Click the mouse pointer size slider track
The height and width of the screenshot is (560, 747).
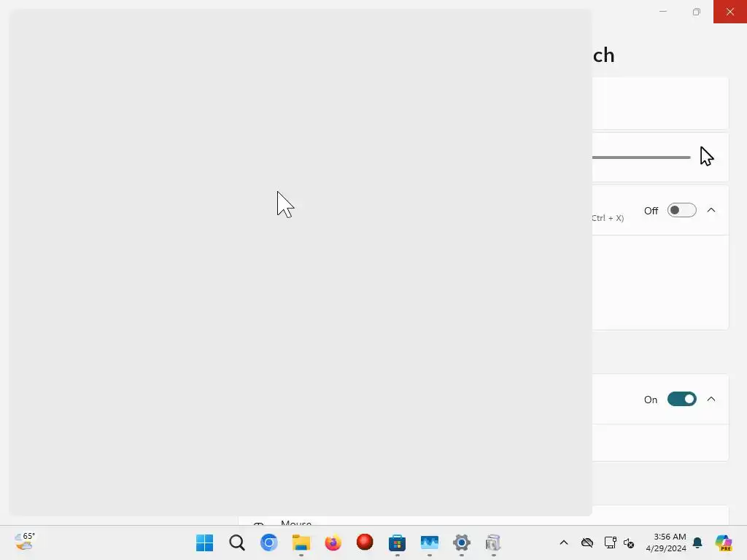pyautogui.click(x=641, y=157)
